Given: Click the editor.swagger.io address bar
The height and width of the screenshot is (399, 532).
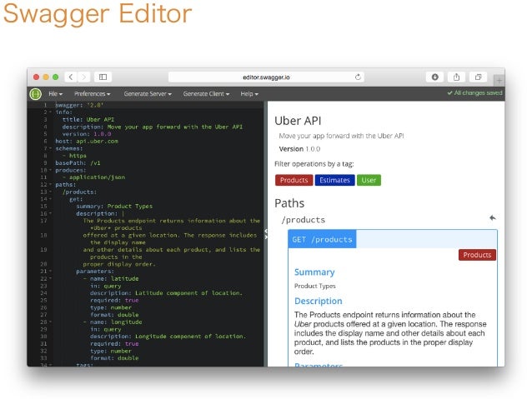Looking at the screenshot, I should pos(266,77).
